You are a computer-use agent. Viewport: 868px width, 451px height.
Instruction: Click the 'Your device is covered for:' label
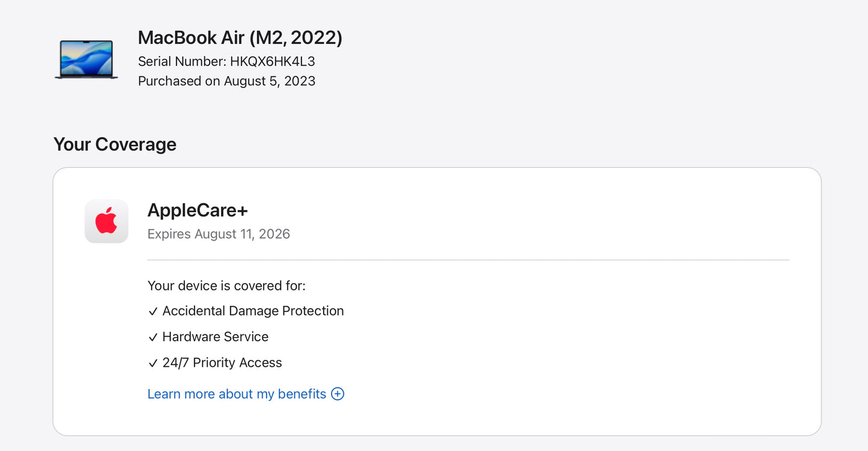(x=226, y=286)
